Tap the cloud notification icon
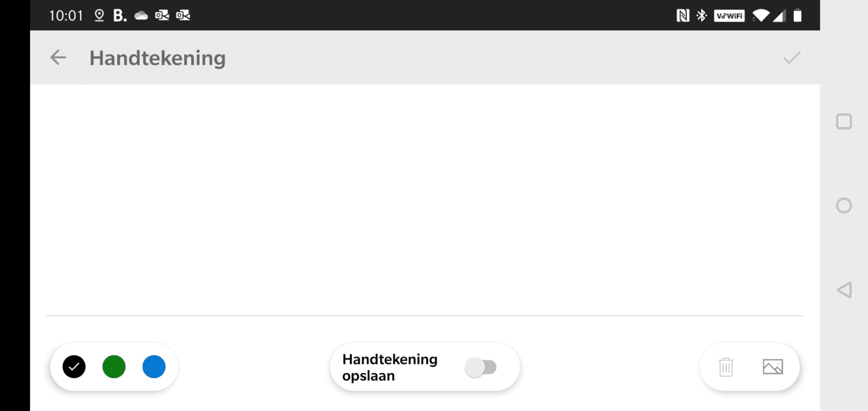 pyautogui.click(x=141, y=16)
